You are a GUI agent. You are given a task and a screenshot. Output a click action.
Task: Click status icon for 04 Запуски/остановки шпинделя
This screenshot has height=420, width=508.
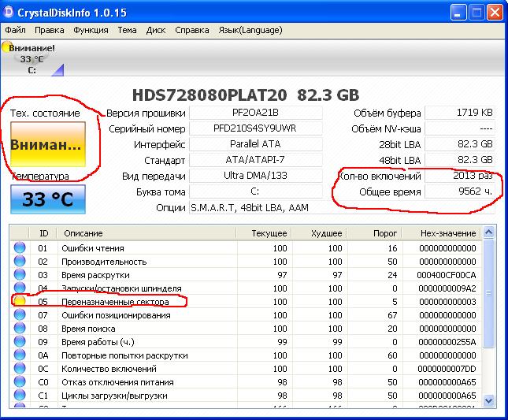point(20,288)
